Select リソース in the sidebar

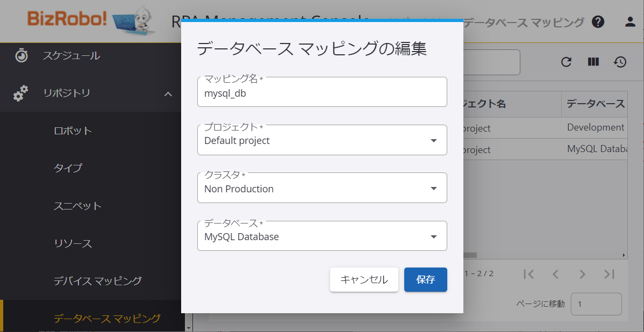pyautogui.click(x=73, y=244)
